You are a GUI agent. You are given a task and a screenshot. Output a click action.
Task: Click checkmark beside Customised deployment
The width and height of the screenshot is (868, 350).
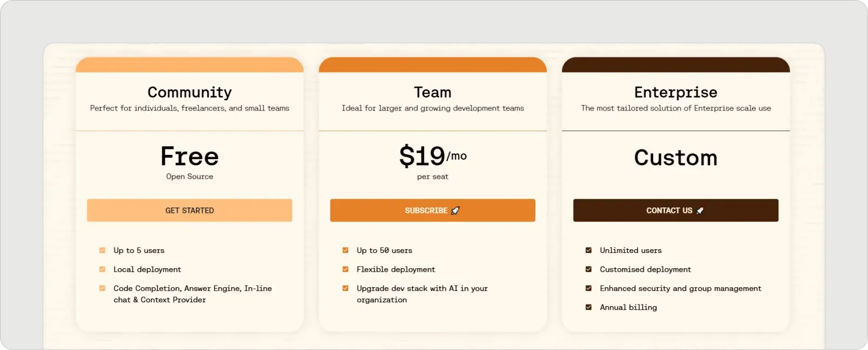(x=588, y=269)
